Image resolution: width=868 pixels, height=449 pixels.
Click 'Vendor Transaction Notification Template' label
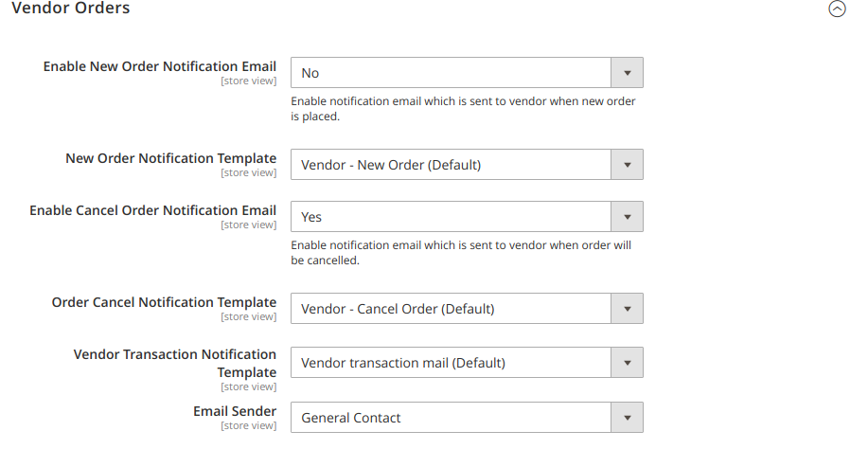click(175, 363)
